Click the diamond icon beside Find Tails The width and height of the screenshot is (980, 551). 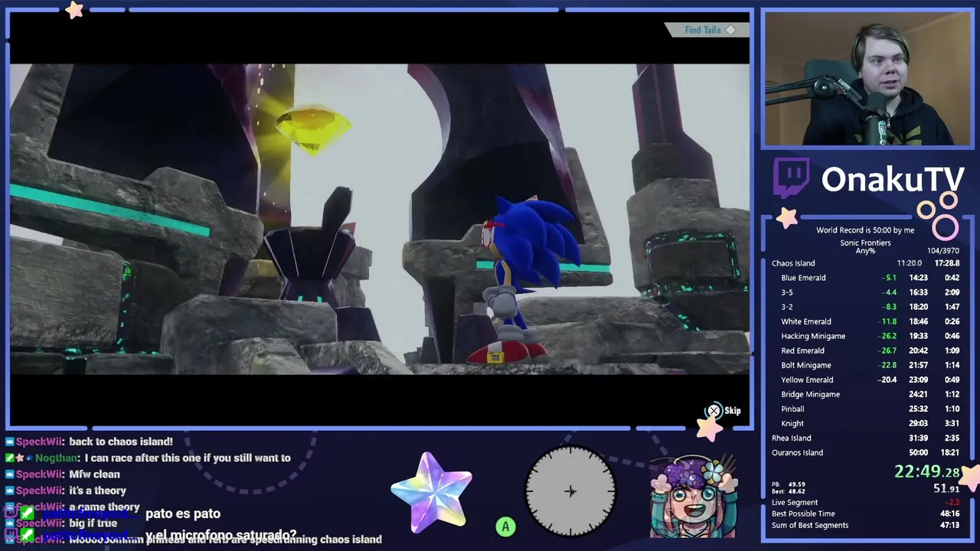click(730, 30)
